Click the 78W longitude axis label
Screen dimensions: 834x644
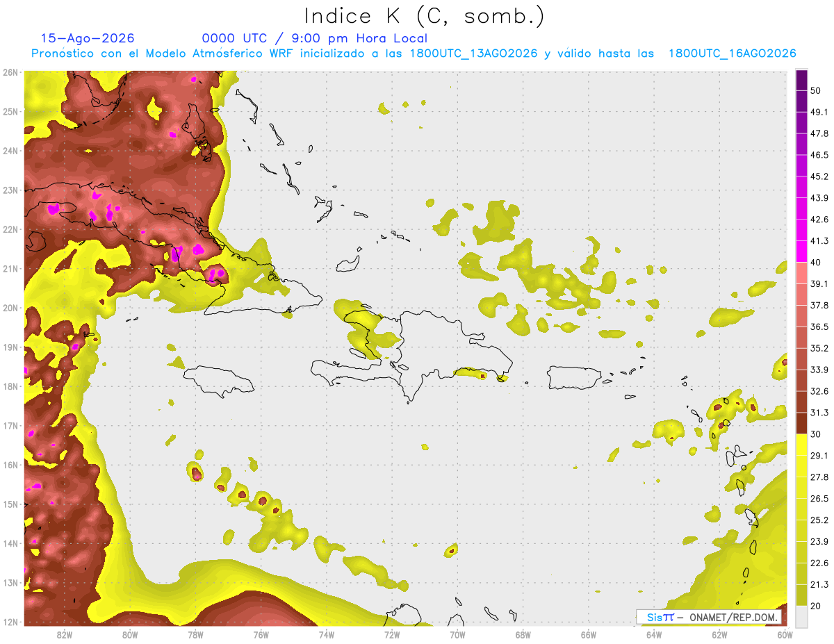(x=195, y=634)
